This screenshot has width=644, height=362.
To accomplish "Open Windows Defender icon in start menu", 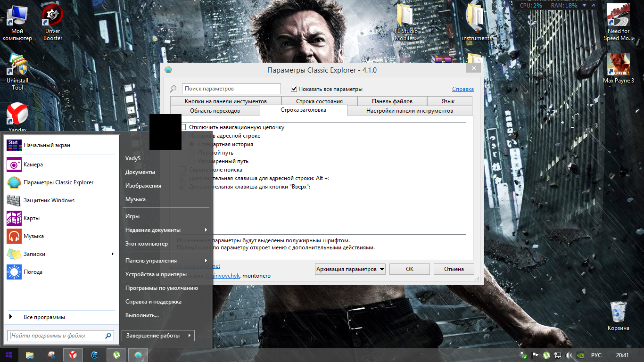I will (x=14, y=200).
